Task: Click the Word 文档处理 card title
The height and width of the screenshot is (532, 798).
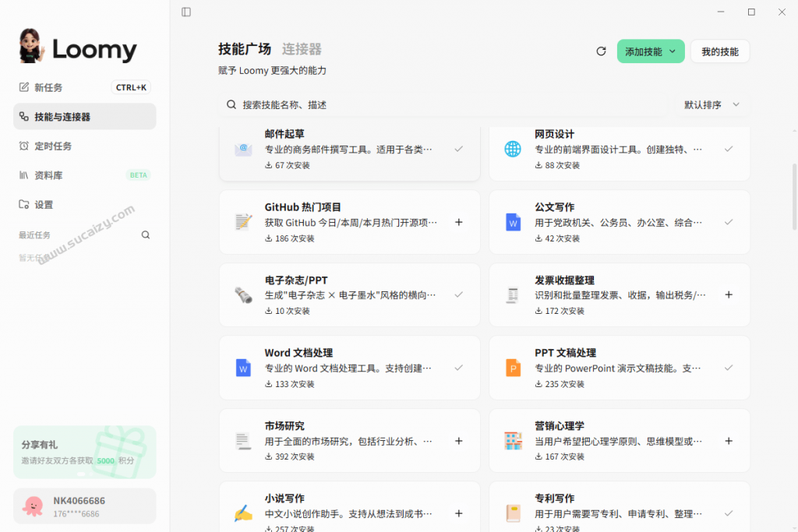Action: pyautogui.click(x=298, y=353)
